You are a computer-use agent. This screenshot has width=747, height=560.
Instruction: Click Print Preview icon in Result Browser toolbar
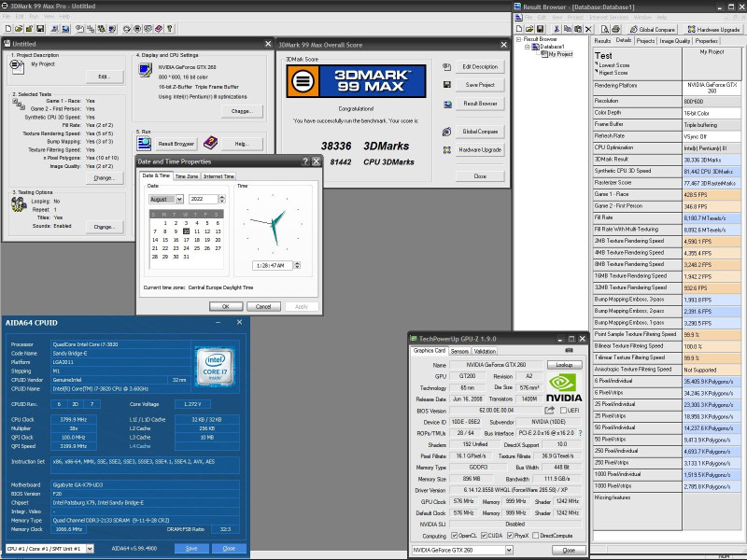(x=604, y=29)
